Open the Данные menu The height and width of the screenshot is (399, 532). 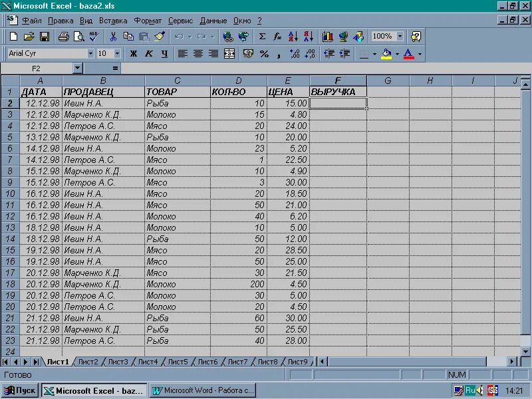(213, 21)
